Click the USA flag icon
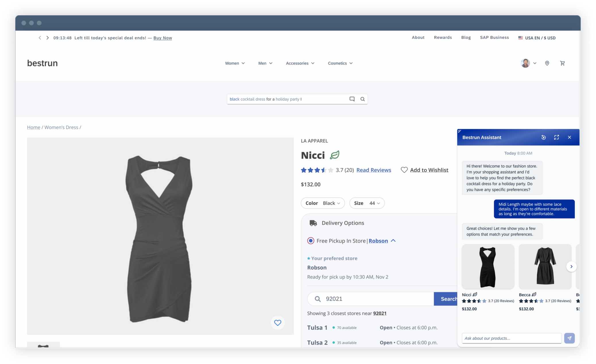 pyautogui.click(x=520, y=38)
